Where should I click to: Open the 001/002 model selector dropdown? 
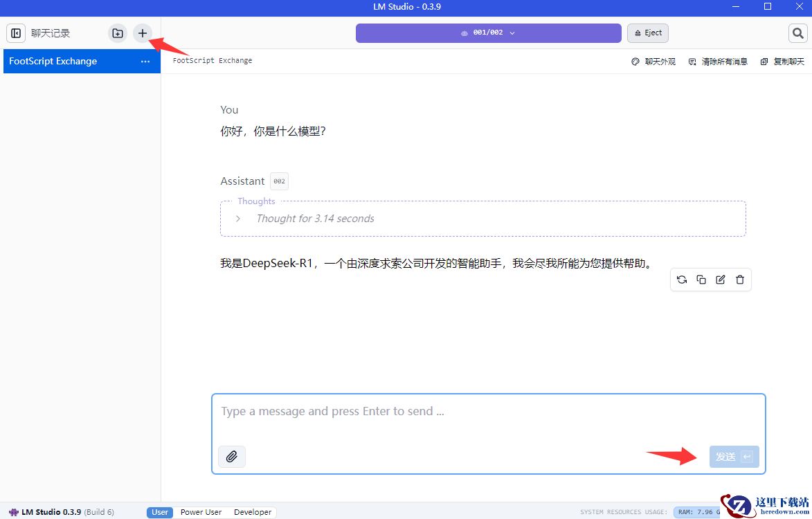(488, 33)
